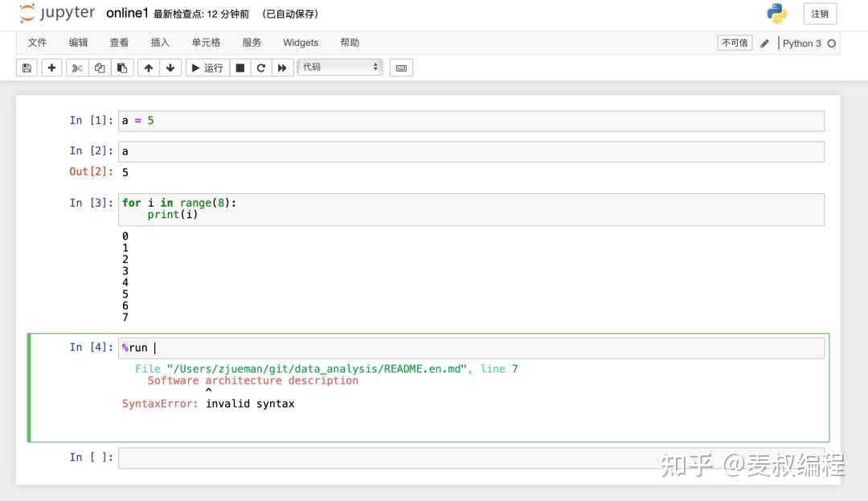The width and height of the screenshot is (868, 501).
Task: Click the 注销 logout button
Action: [x=820, y=14]
